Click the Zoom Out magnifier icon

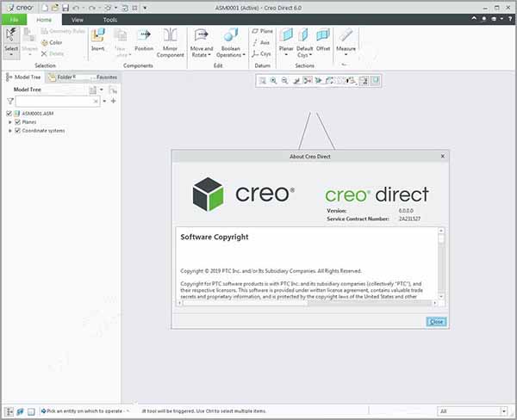[x=284, y=80]
